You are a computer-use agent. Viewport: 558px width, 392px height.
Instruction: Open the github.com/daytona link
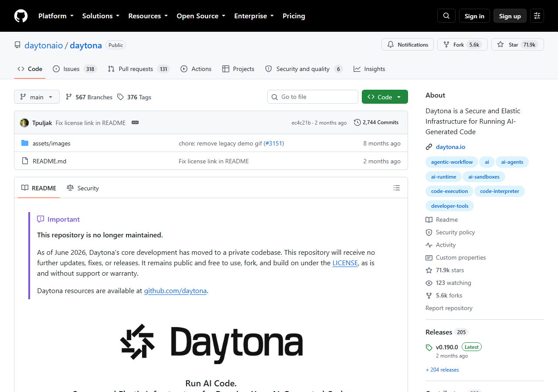coord(175,291)
